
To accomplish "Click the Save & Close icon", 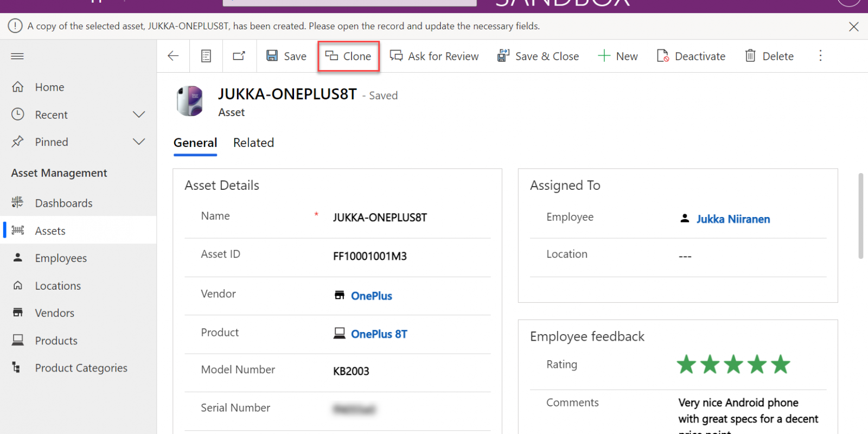I will [x=503, y=56].
